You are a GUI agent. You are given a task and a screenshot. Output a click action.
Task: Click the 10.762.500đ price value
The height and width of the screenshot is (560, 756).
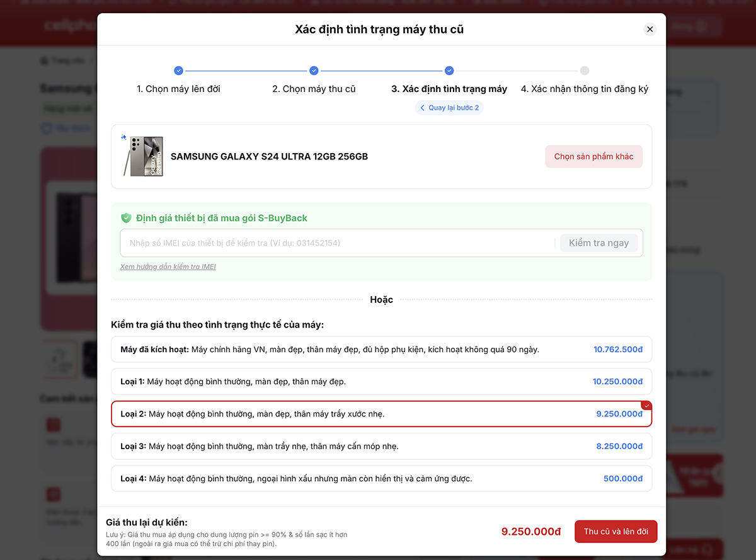pyautogui.click(x=618, y=349)
